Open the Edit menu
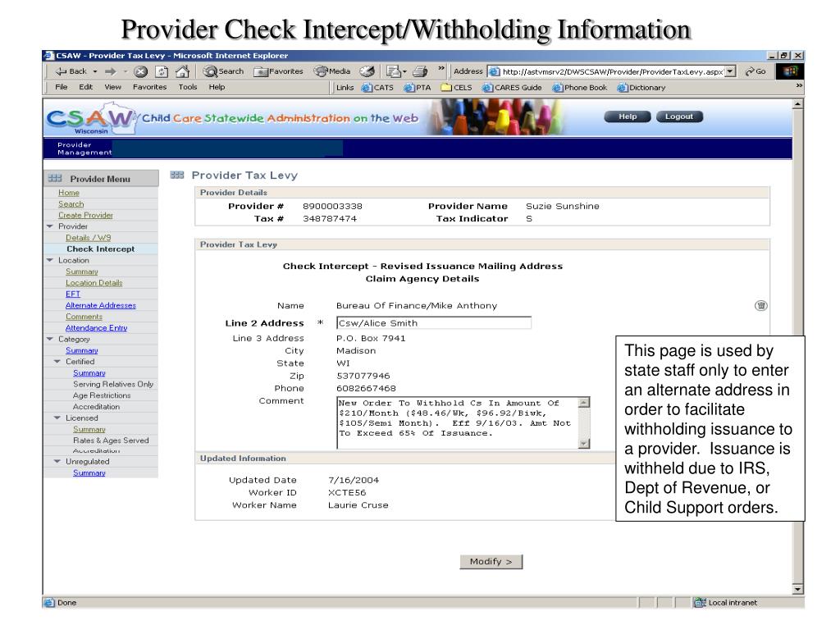The width and height of the screenshot is (840, 630). pos(85,87)
